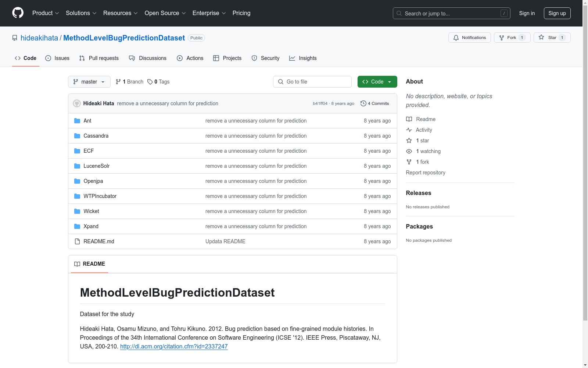View the 1 fork link

tap(417, 162)
